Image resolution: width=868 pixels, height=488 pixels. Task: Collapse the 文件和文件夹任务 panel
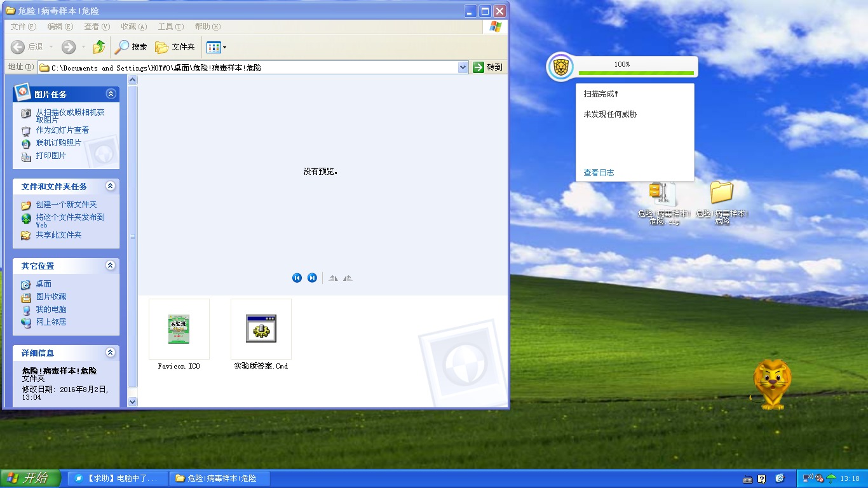click(x=111, y=186)
